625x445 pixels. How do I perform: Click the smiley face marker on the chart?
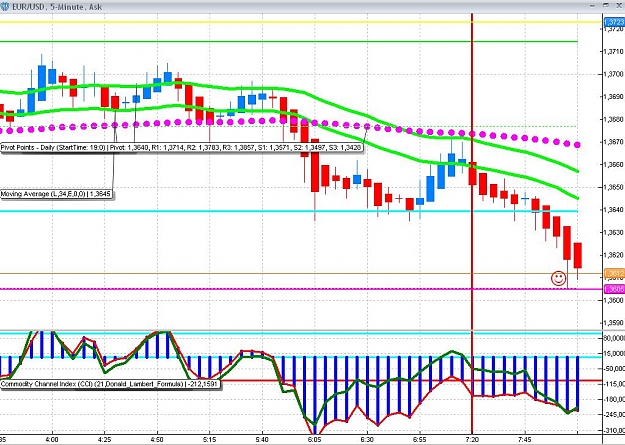click(x=558, y=278)
